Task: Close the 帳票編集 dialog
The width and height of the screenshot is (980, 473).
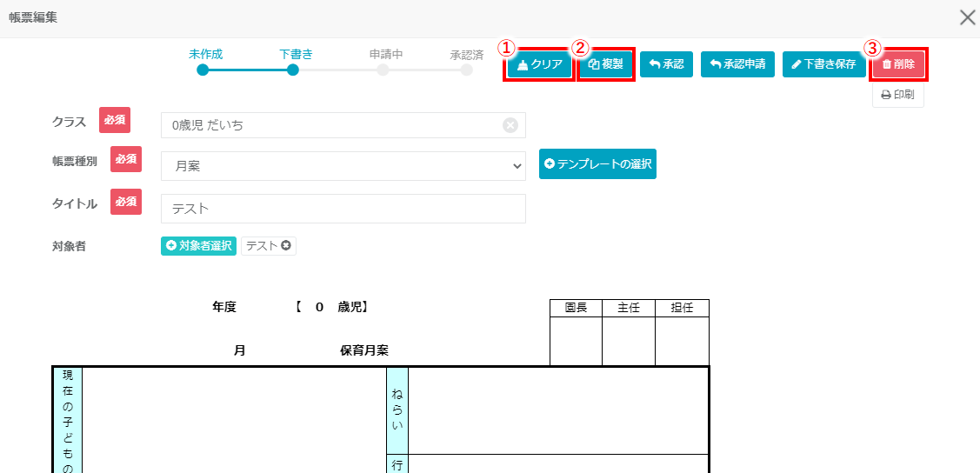Action: click(x=967, y=17)
